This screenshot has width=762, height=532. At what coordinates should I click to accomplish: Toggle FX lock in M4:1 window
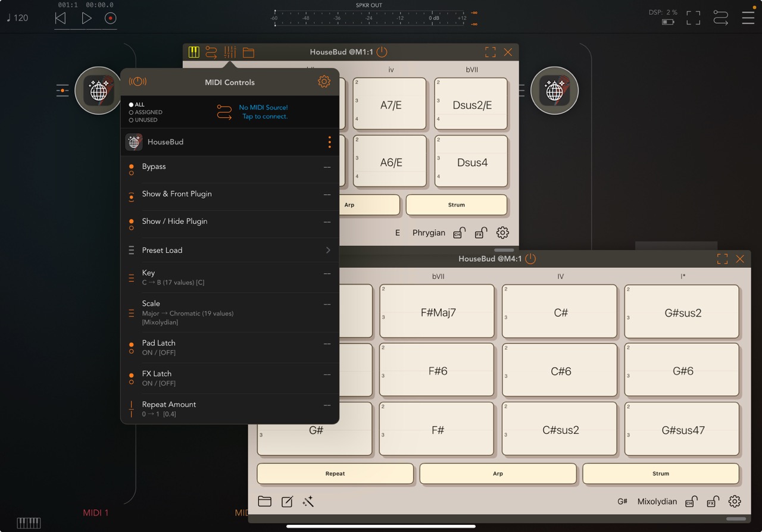(x=713, y=502)
